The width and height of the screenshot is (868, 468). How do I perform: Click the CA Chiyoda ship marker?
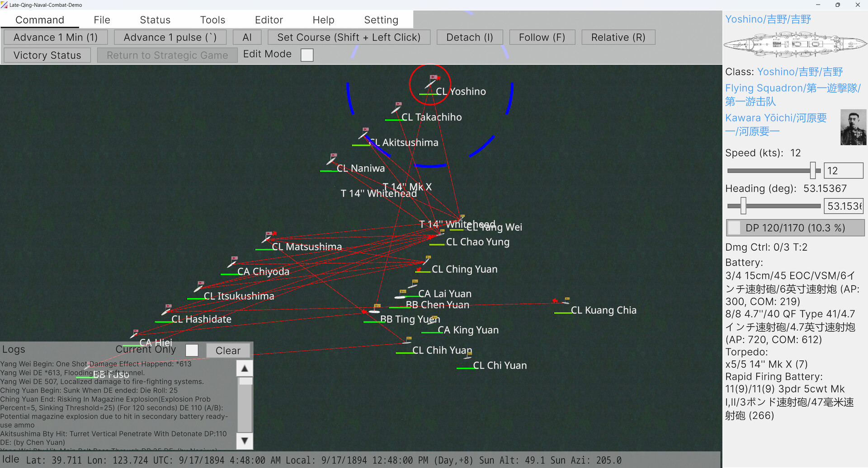tap(232, 263)
